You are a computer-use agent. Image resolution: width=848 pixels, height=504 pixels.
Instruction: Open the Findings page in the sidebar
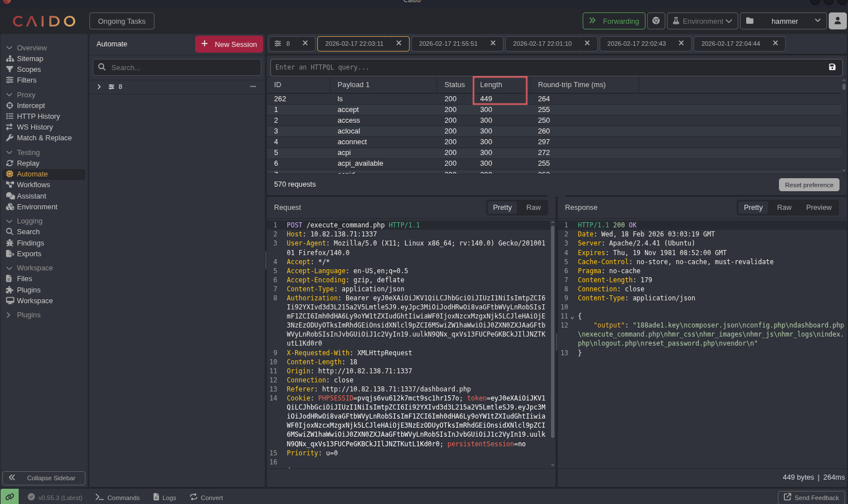(30, 243)
